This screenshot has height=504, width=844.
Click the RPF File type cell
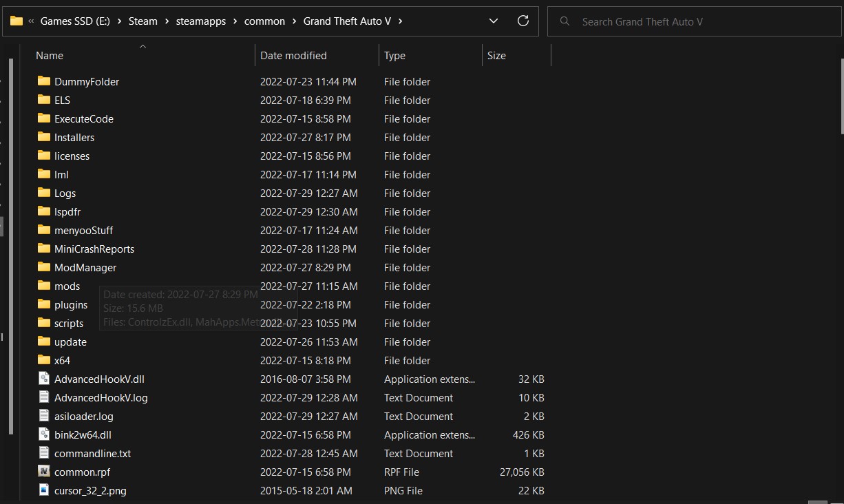tap(401, 472)
